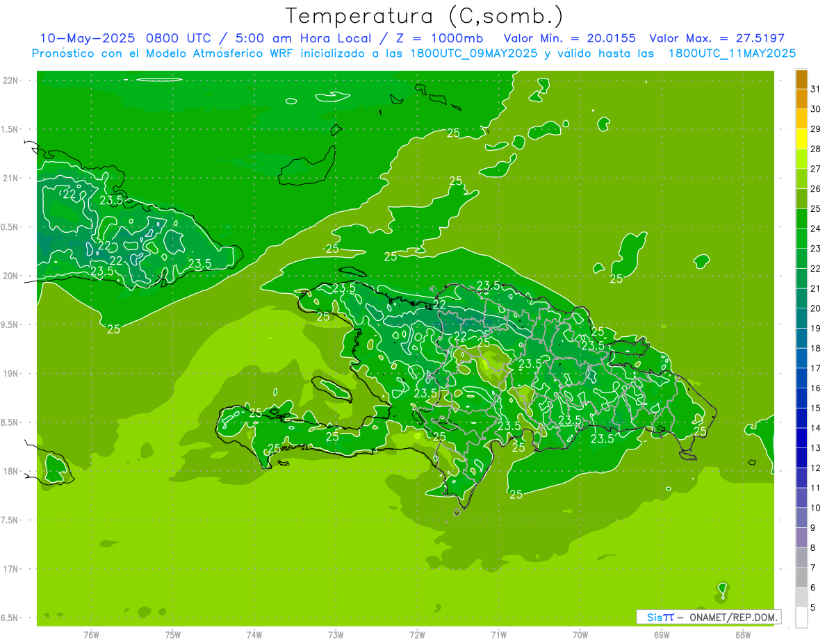Viewport: 834px width, 644px height.
Task: Click the latitude label '17N'
Action: point(12,570)
